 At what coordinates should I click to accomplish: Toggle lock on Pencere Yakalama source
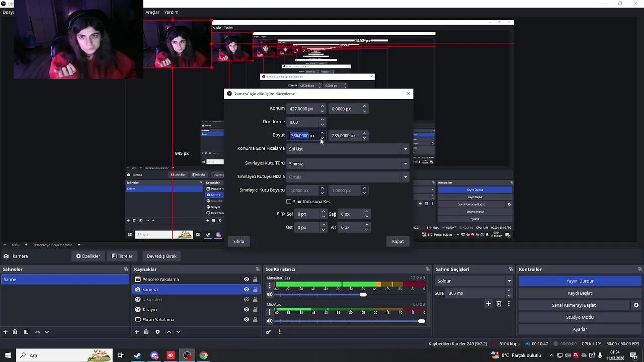pos(255,280)
